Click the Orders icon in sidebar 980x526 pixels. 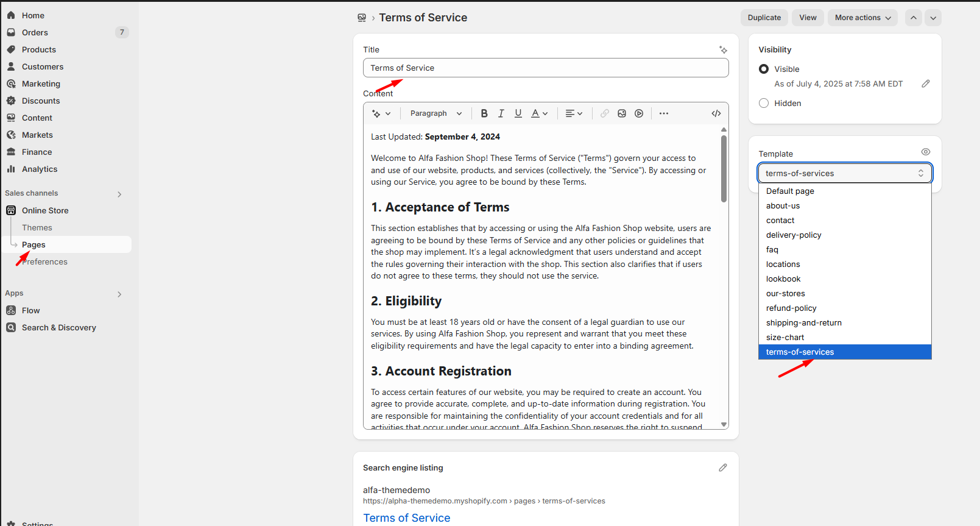11,32
